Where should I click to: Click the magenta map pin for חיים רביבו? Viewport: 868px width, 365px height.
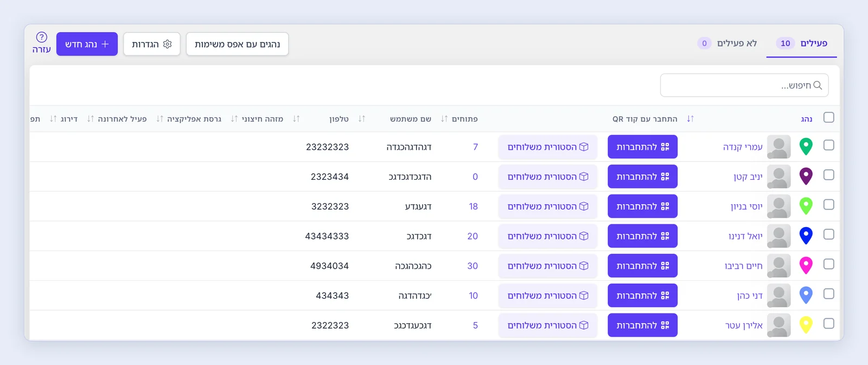[806, 266]
